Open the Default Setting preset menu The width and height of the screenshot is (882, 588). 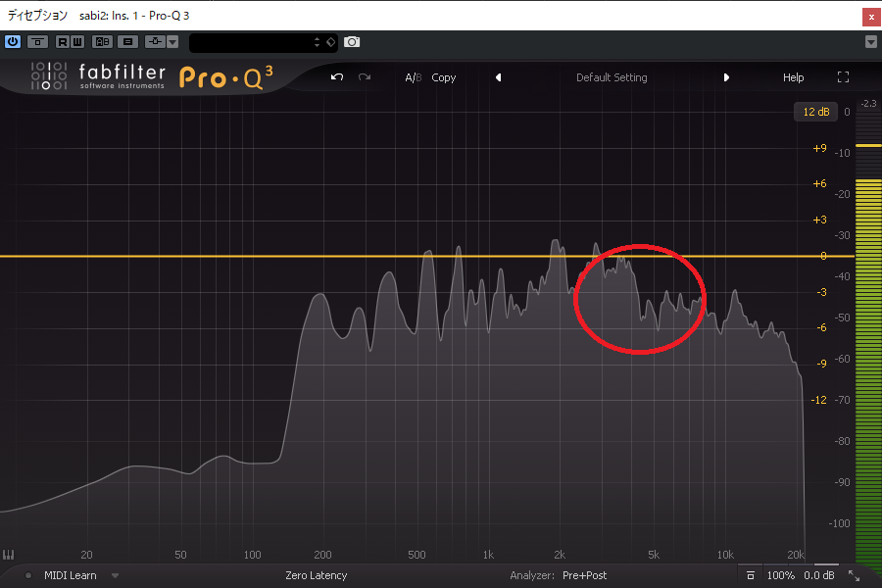point(612,77)
